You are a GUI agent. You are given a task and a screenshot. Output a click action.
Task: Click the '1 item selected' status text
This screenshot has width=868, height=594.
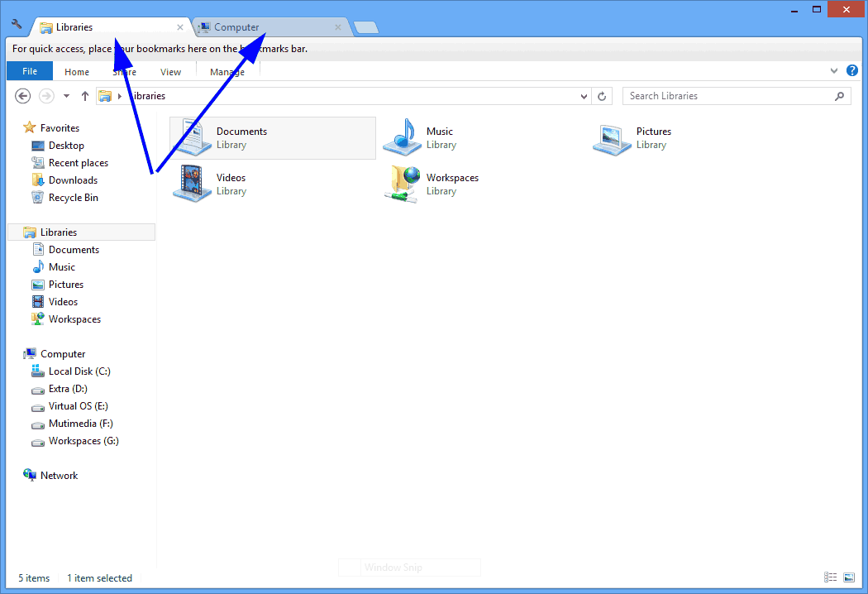100,578
